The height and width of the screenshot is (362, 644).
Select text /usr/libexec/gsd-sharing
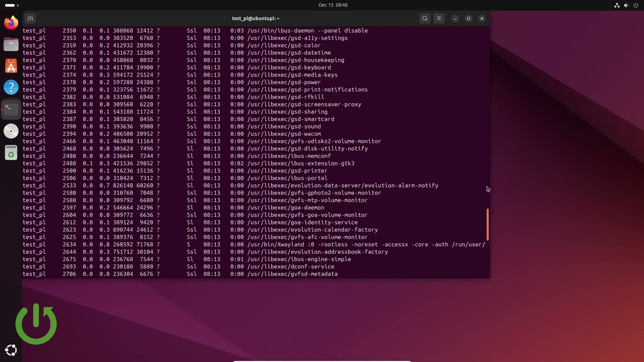[x=287, y=112]
